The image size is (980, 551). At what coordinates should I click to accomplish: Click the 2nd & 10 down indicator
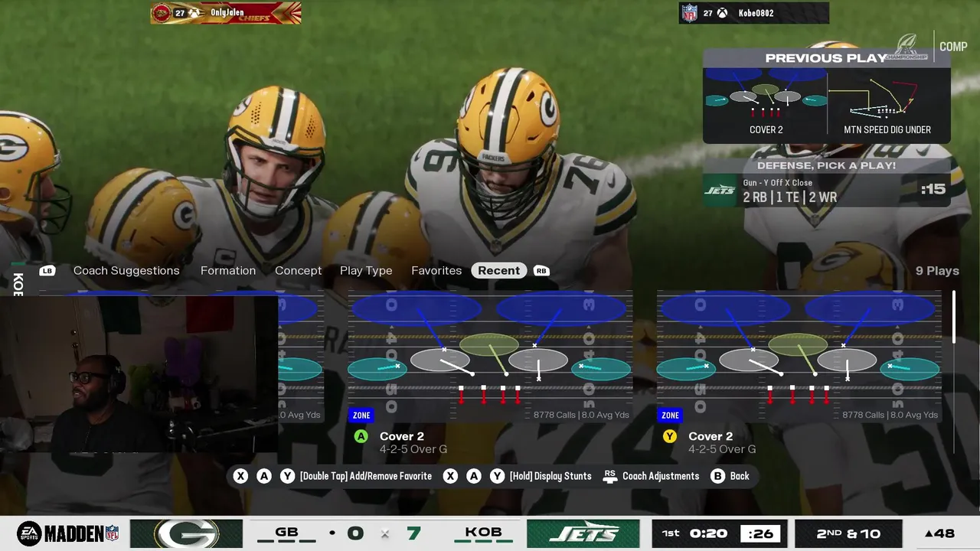coord(848,533)
